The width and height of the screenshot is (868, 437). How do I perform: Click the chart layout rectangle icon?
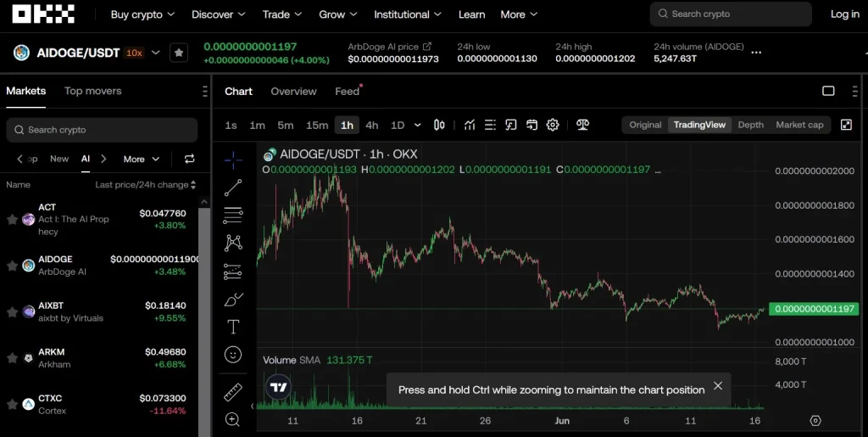pyautogui.click(x=828, y=91)
